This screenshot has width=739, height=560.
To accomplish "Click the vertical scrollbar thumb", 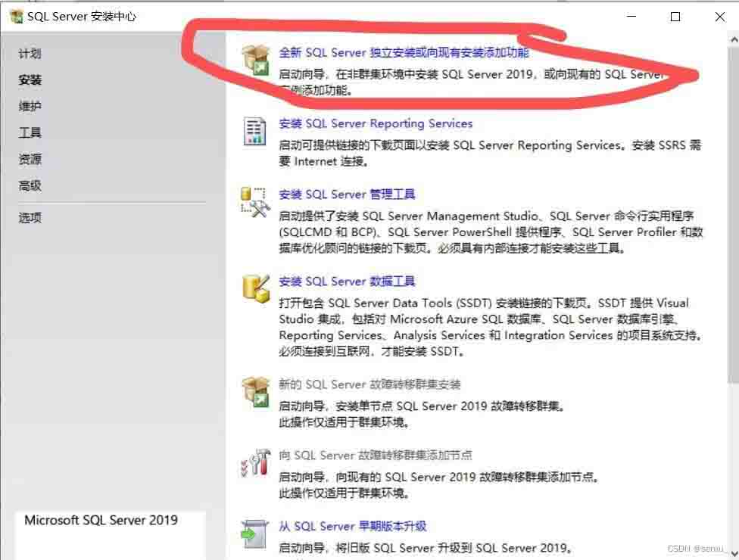I will tap(734, 214).
